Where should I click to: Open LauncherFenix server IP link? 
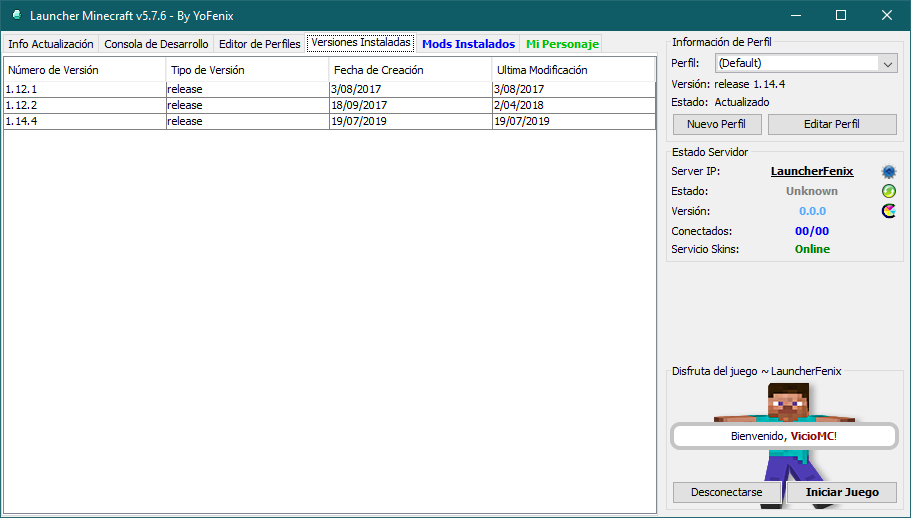pyautogui.click(x=812, y=171)
